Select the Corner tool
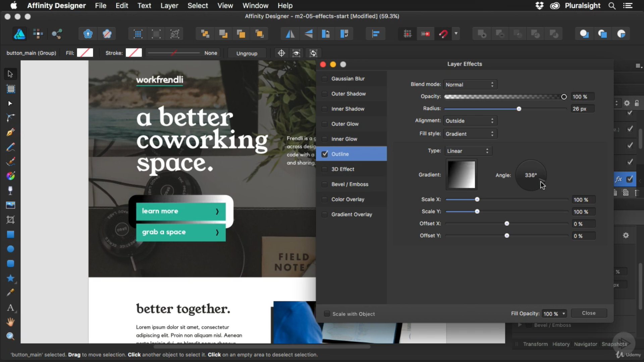Viewport: 644px width, 362px height. pyautogui.click(x=11, y=118)
